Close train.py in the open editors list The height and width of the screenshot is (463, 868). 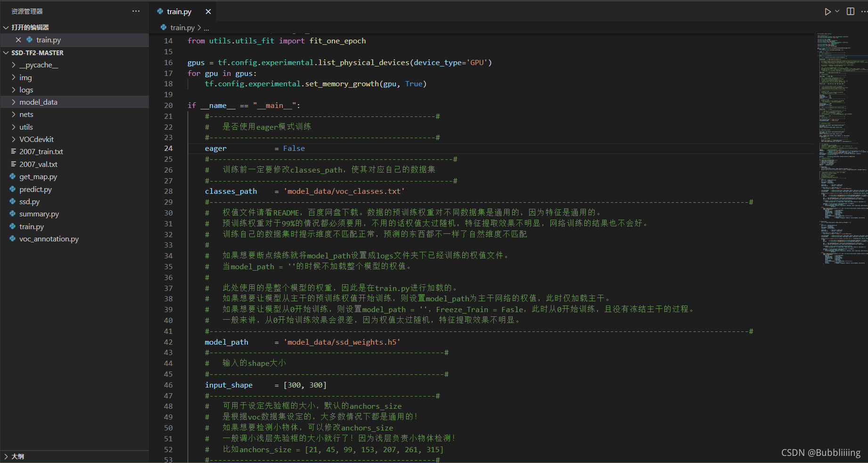(18, 40)
